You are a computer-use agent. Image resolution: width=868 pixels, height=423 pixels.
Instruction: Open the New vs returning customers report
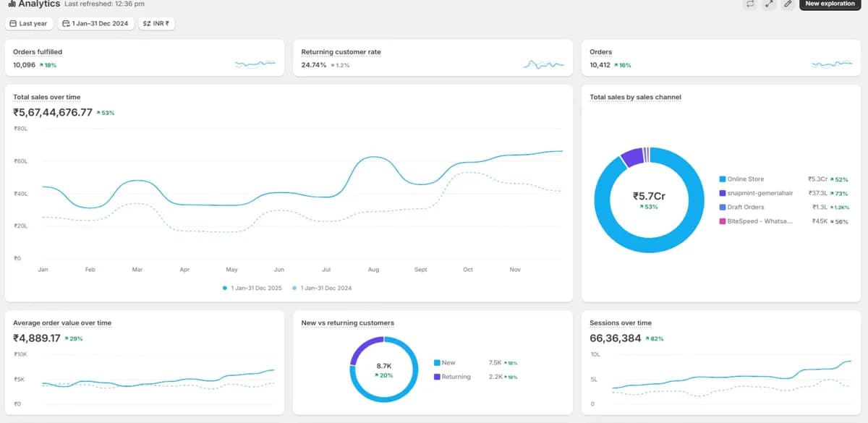click(x=347, y=322)
